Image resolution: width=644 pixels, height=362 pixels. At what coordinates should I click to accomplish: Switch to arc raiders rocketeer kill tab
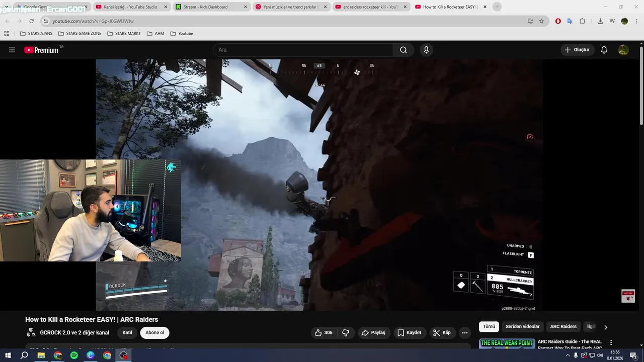pyautogui.click(x=371, y=7)
